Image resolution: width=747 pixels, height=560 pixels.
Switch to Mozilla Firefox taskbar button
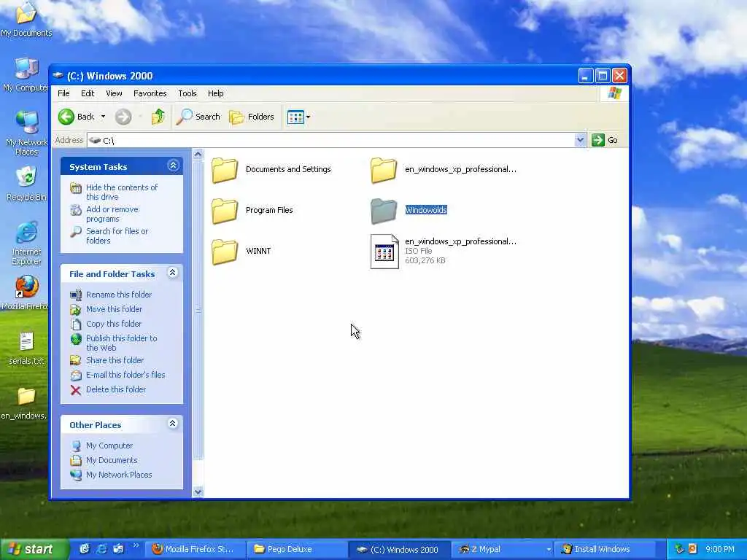tap(193, 550)
